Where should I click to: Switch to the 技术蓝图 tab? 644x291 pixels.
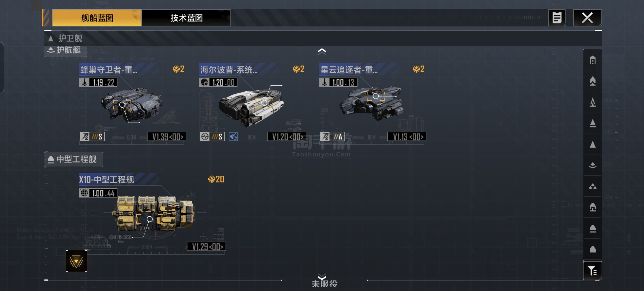186,18
